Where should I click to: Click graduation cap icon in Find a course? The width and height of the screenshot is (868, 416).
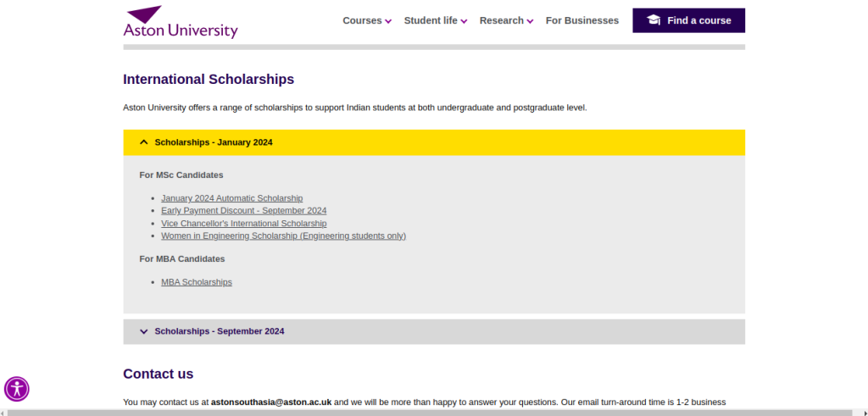pyautogui.click(x=654, y=20)
